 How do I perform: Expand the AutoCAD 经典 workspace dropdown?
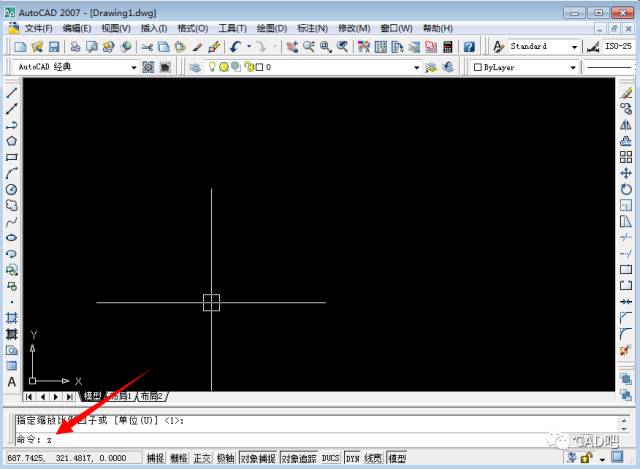pos(135,67)
